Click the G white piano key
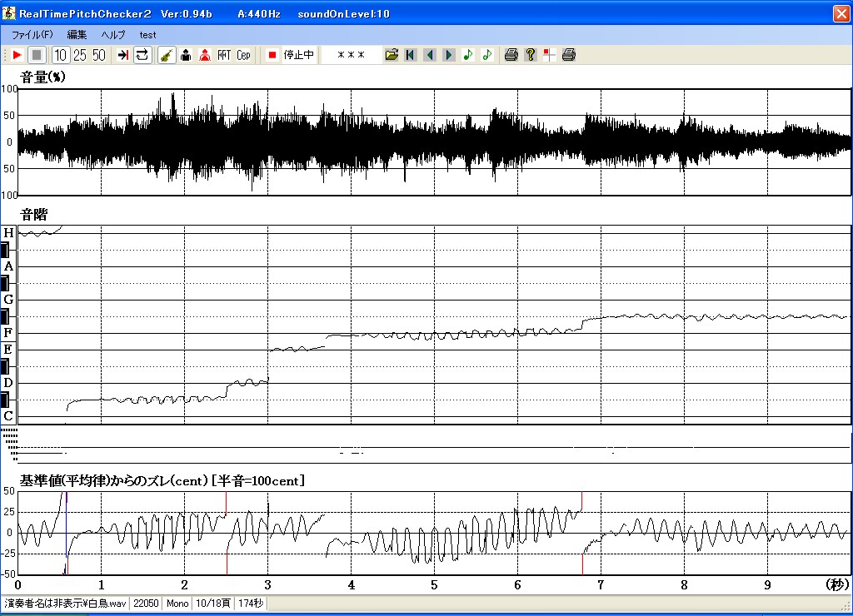The image size is (853, 616). (8, 300)
